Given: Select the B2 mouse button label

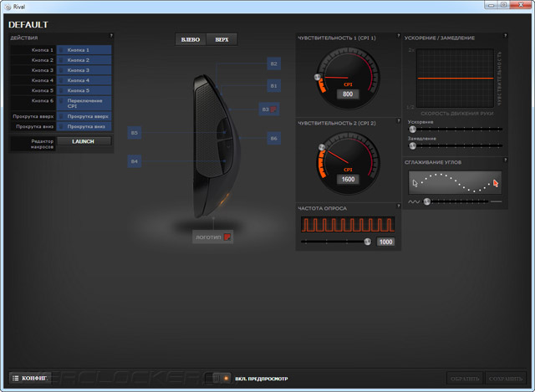Looking at the screenshot, I should [273, 64].
